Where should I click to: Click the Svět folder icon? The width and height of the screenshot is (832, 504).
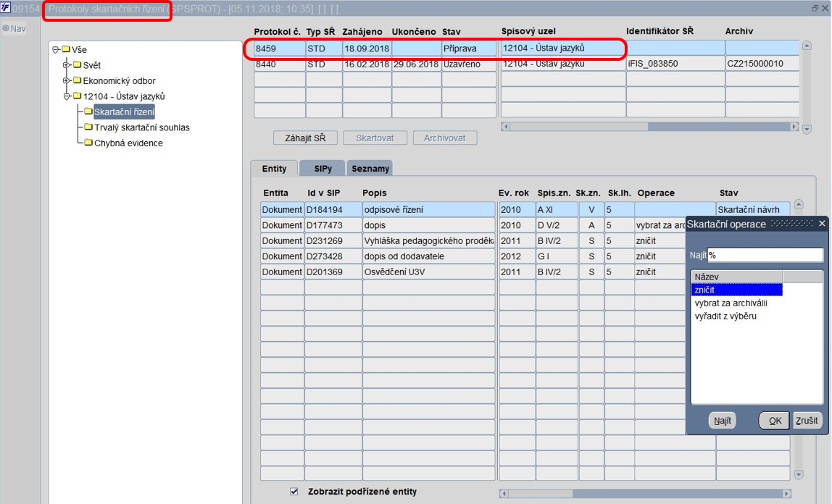tap(77, 64)
